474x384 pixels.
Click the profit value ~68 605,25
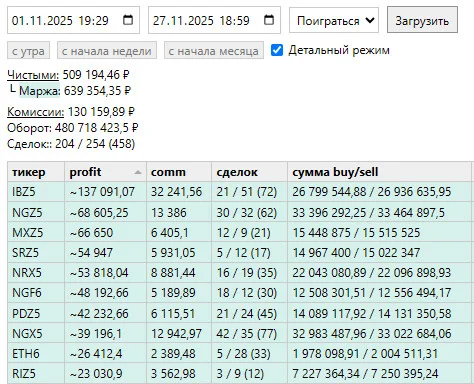tap(99, 212)
